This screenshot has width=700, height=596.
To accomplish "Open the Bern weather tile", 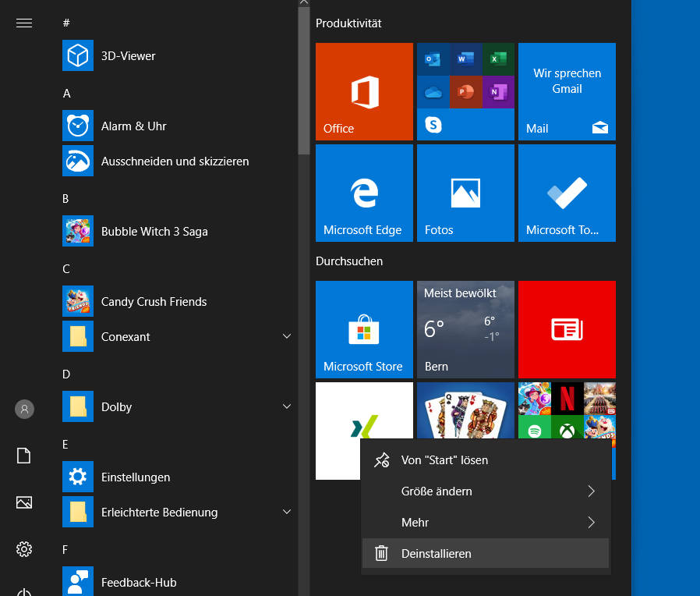I will 465,329.
